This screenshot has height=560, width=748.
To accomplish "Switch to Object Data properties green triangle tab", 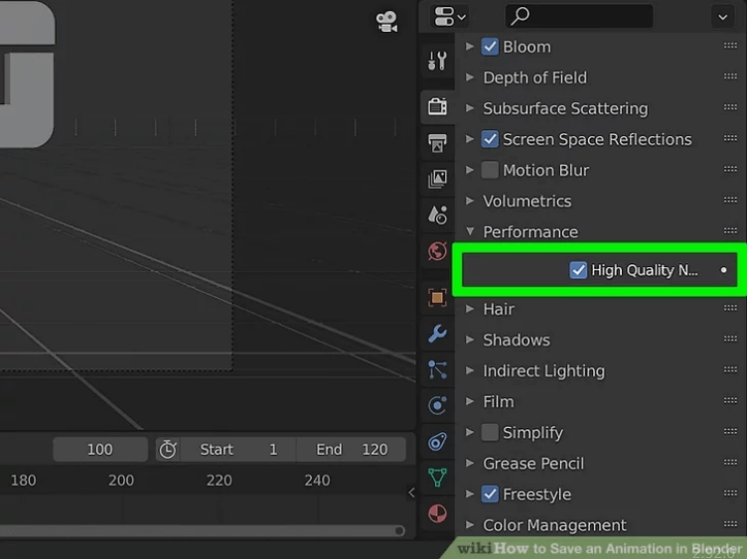I will pyautogui.click(x=437, y=478).
